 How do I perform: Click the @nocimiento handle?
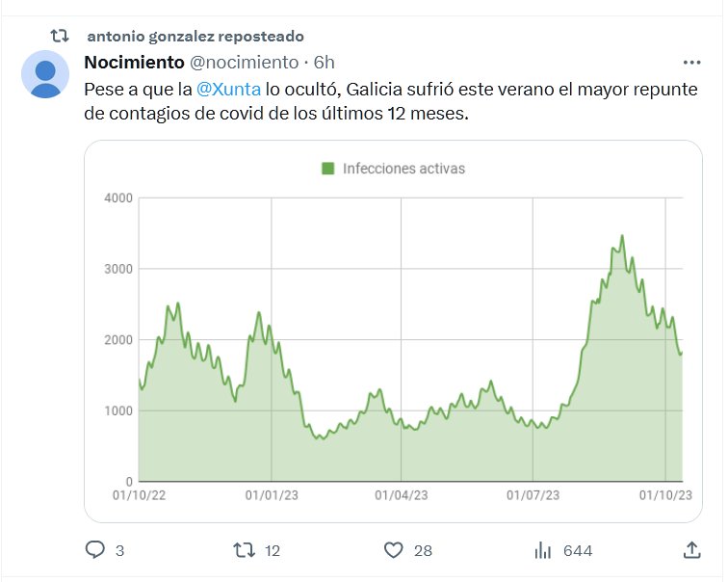(244, 63)
